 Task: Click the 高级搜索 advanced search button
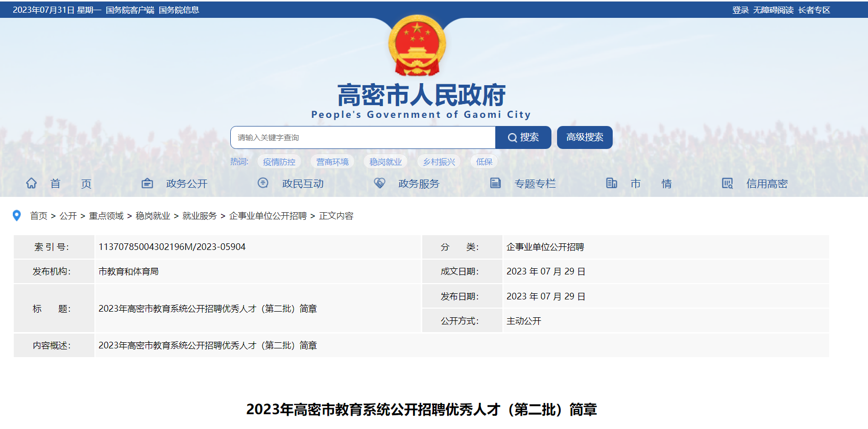585,137
